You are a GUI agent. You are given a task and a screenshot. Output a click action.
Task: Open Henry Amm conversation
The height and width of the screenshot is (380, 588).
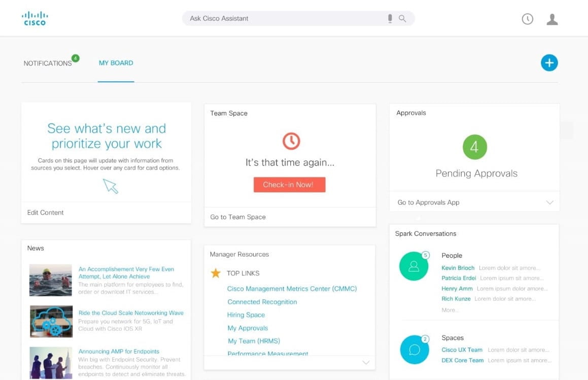457,289
